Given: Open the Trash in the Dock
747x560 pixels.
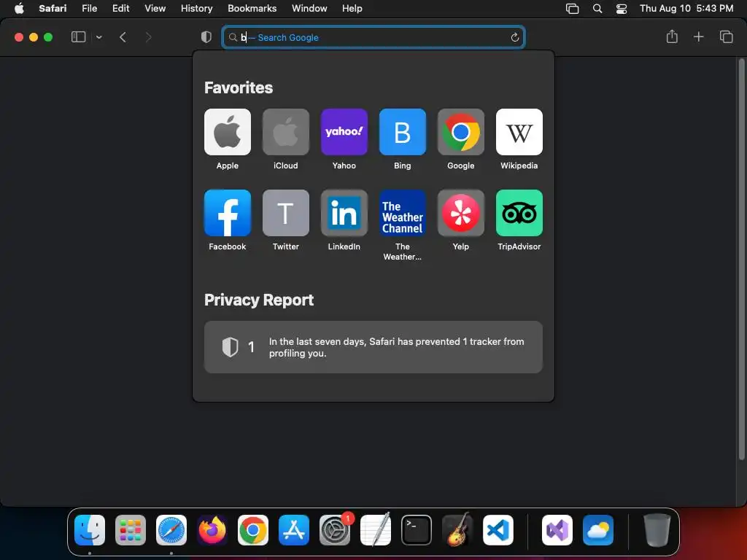Looking at the screenshot, I should pos(657,530).
